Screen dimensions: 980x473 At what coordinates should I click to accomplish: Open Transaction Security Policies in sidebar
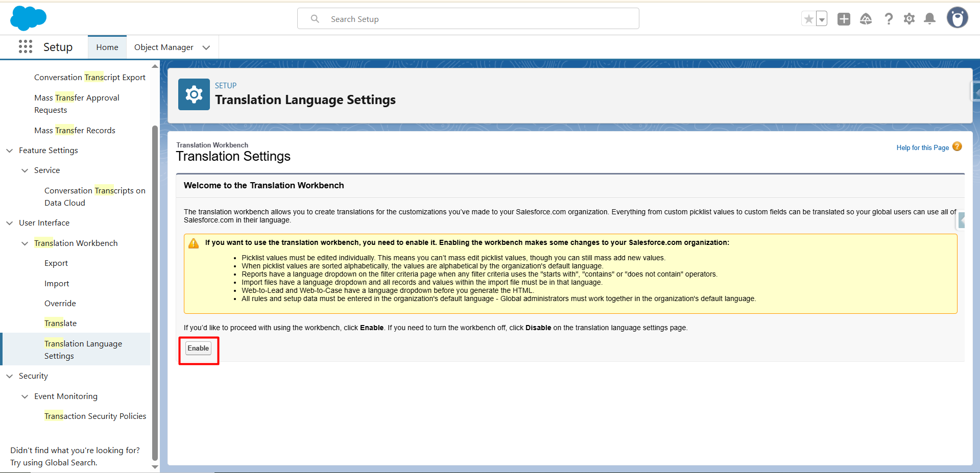pyautogui.click(x=95, y=416)
